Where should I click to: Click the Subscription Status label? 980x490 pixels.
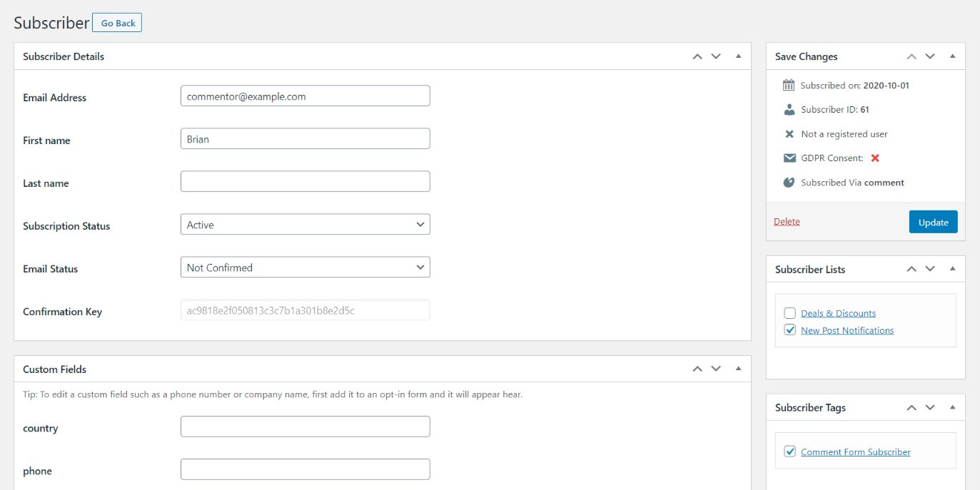coord(66,226)
